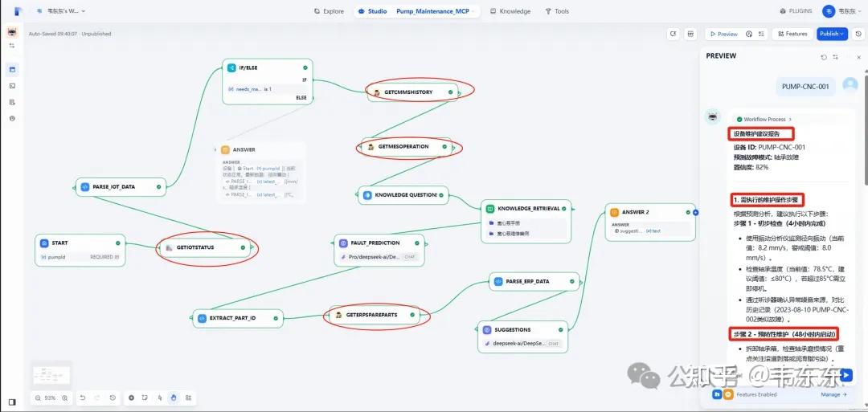Close the PREVIEW panel
Viewport: 868px width, 412px height.
click(x=858, y=57)
